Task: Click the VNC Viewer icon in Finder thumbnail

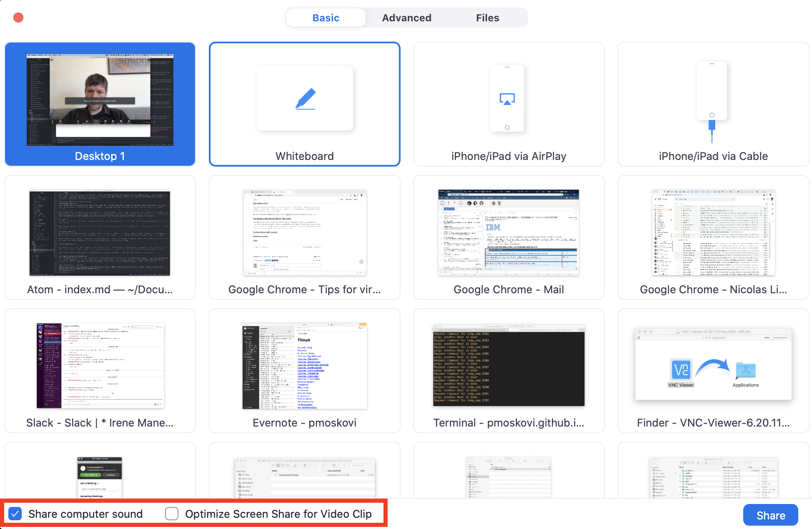Action: [681, 369]
